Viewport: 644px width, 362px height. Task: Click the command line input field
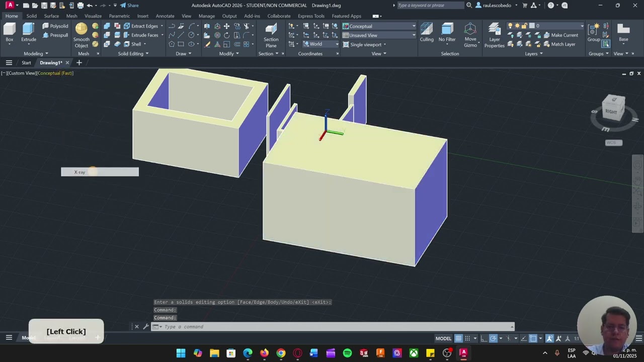click(332, 327)
